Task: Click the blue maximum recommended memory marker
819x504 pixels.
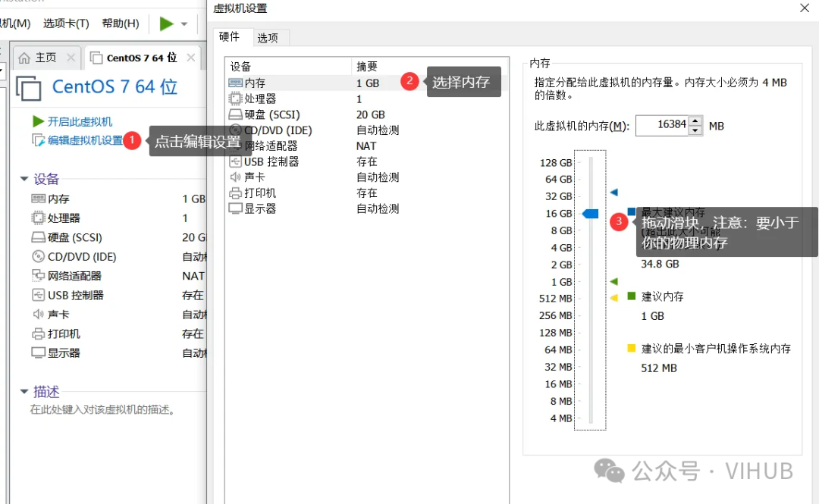Action: point(614,193)
